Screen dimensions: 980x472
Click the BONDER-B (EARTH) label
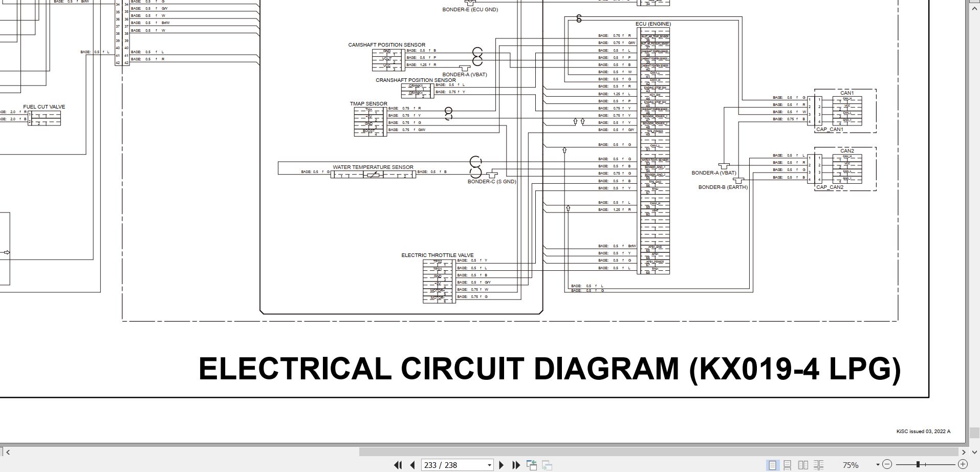(x=723, y=187)
